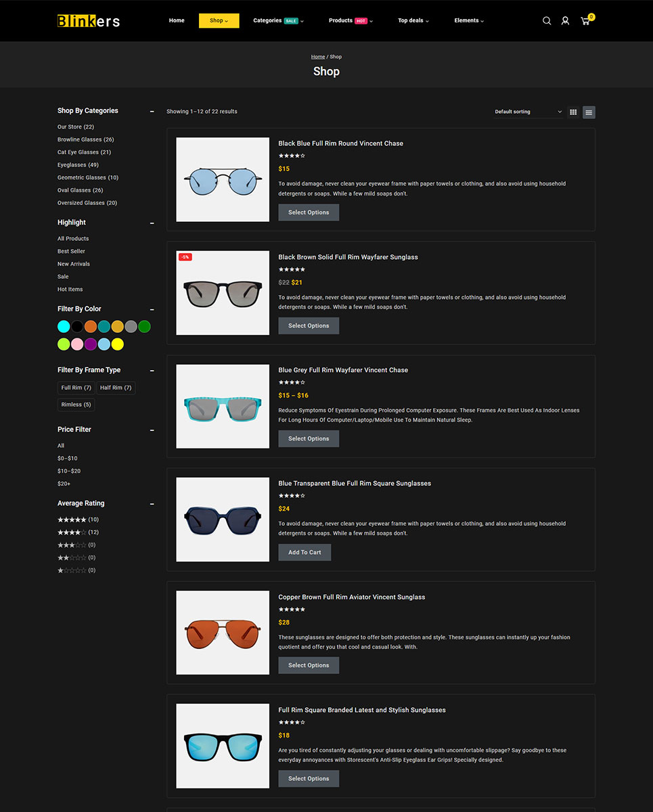Viewport: 653px width, 812px height.
Task: Click the user account icon
Action: (x=565, y=21)
